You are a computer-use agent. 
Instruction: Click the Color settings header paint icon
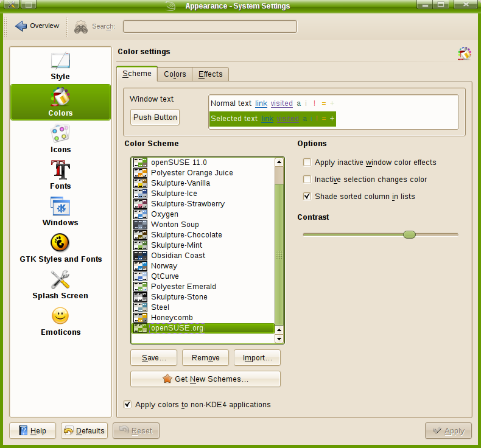pyautogui.click(x=465, y=54)
